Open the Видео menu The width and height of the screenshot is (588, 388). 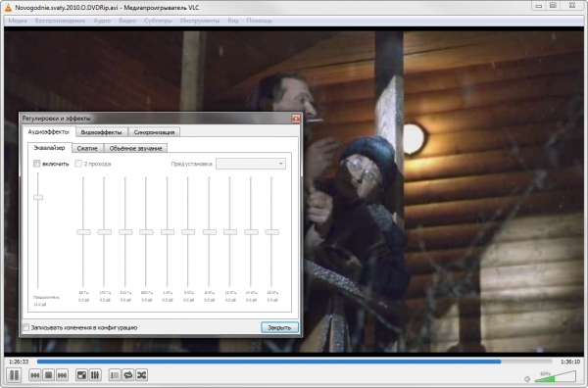127,21
